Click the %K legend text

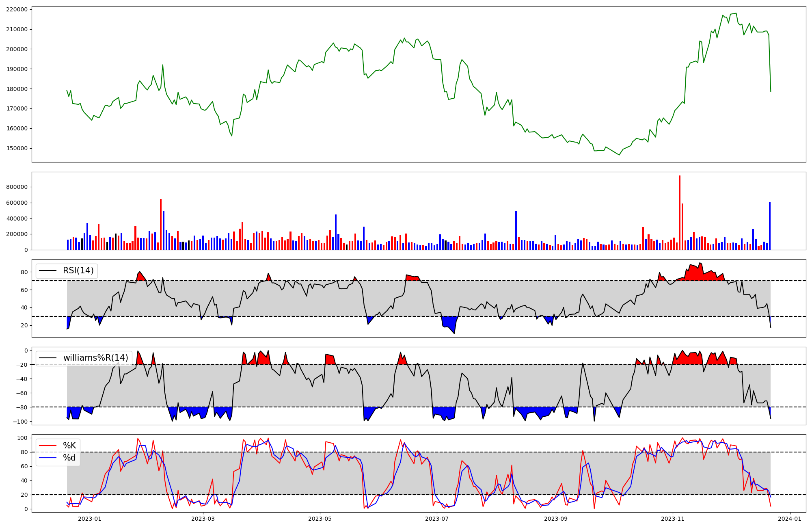tap(69, 446)
